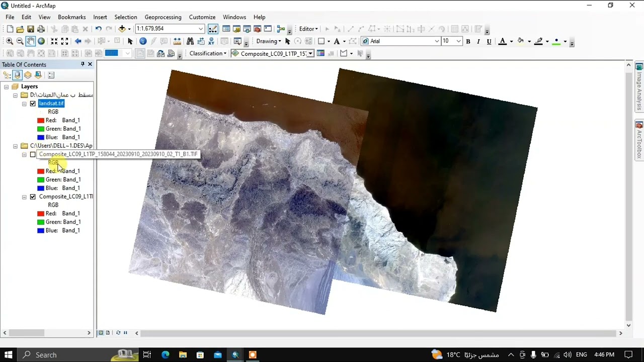The width and height of the screenshot is (644, 362).
Task: Toggle bold text formatting
Action: (x=468, y=41)
